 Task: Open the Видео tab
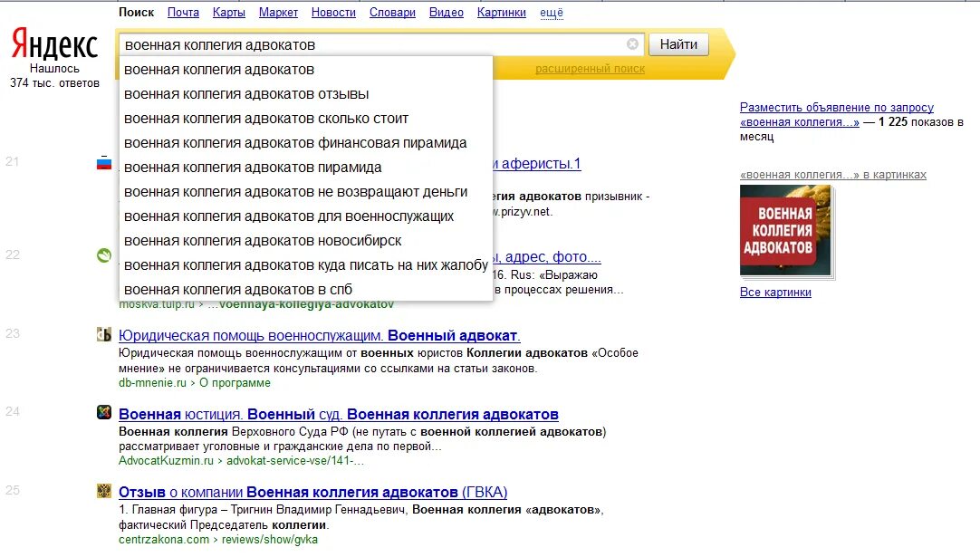pyautogui.click(x=447, y=12)
